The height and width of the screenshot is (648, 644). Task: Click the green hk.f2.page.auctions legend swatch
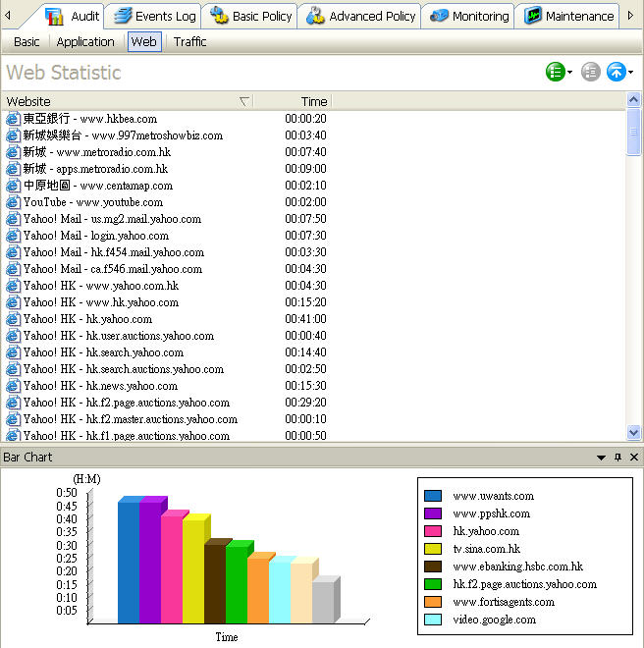(x=433, y=584)
